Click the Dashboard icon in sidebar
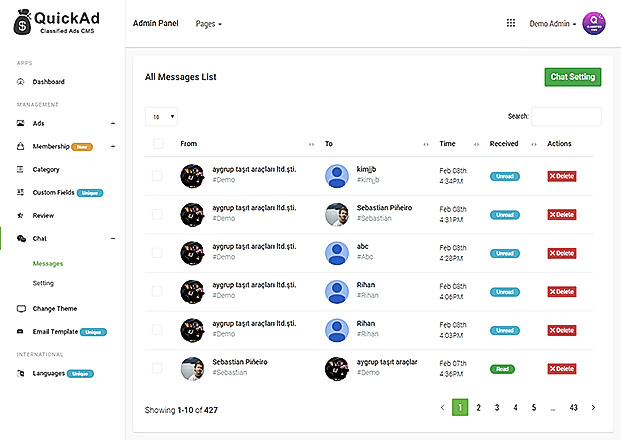The width and height of the screenshot is (621, 440). point(22,81)
